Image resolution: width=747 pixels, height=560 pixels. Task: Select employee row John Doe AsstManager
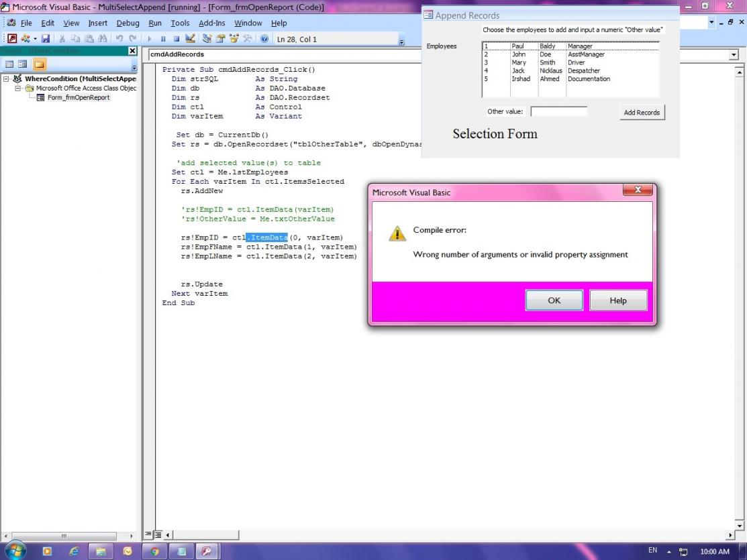(570, 54)
